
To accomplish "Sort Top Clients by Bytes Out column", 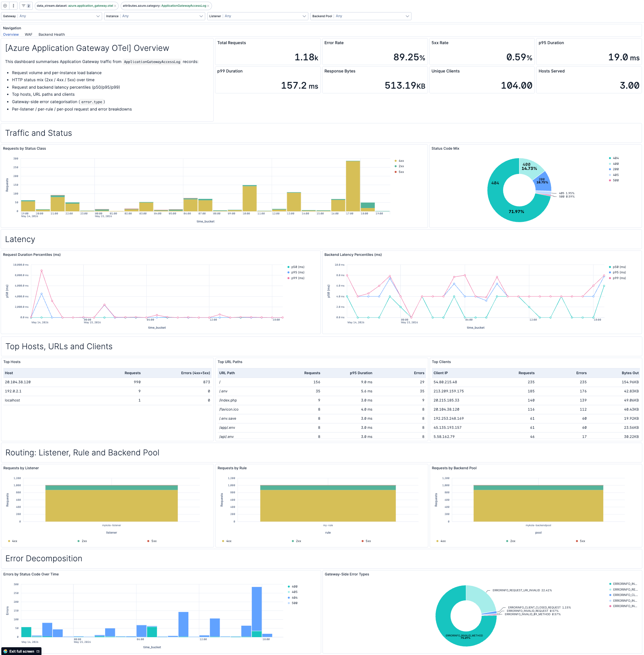I will pyautogui.click(x=630, y=373).
